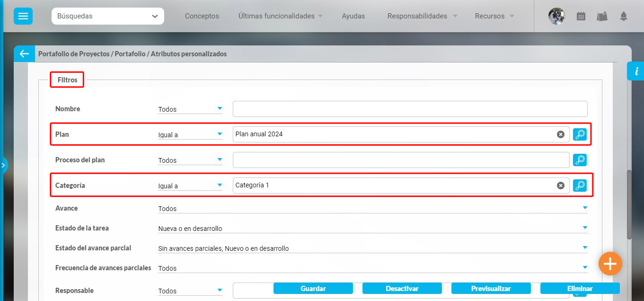
Task: Click the Nombre text input field
Action: point(410,109)
